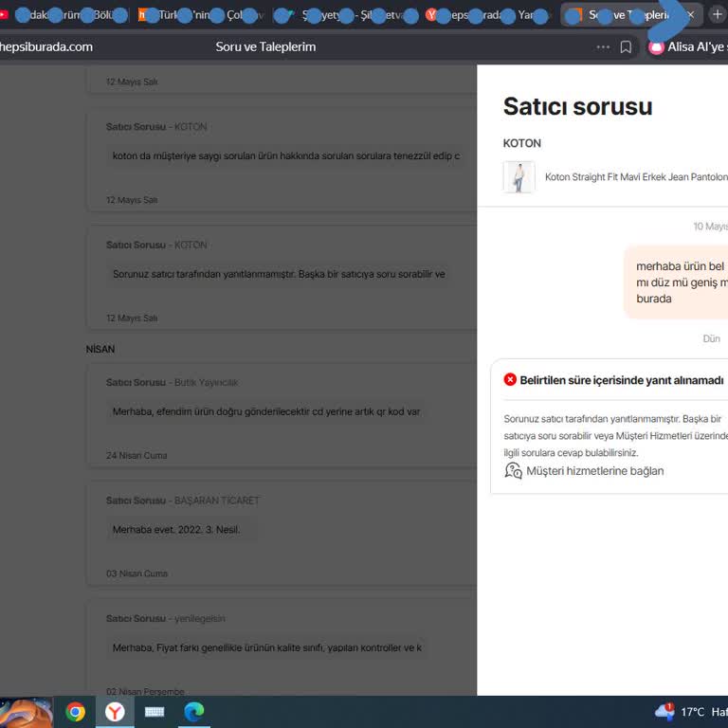The image size is (728, 728).
Task: Open the three-dots page menu in address bar
Action: 603,46
